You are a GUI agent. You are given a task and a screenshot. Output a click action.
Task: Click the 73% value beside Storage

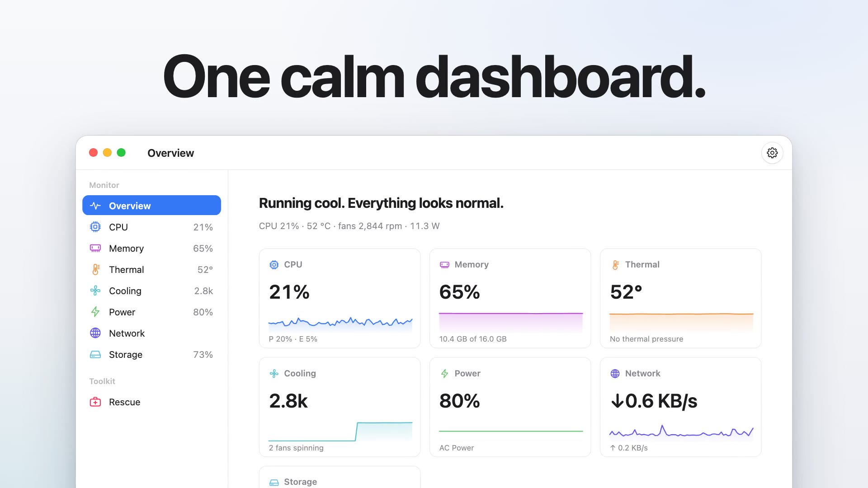[203, 355]
